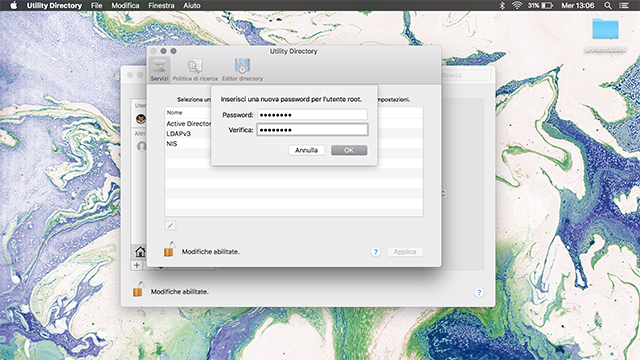The height and width of the screenshot is (360, 640).
Task: Select the current user avatar in sidebar
Action: [x=141, y=119]
